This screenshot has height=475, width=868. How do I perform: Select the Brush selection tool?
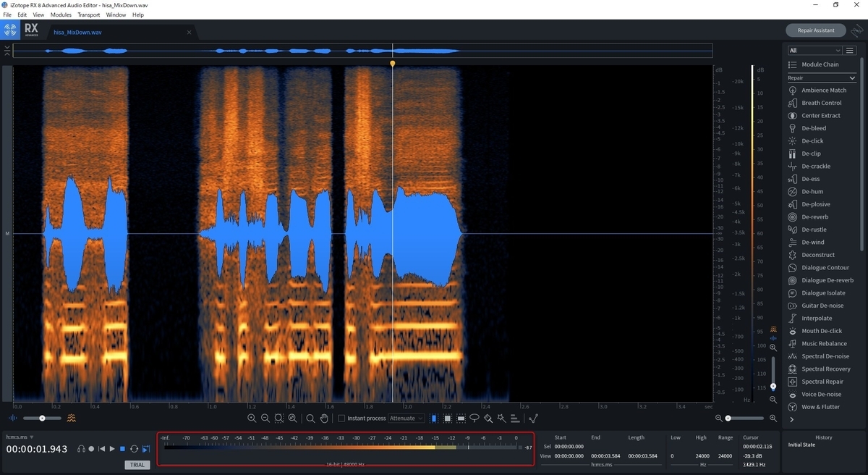[x=488, y=418]
